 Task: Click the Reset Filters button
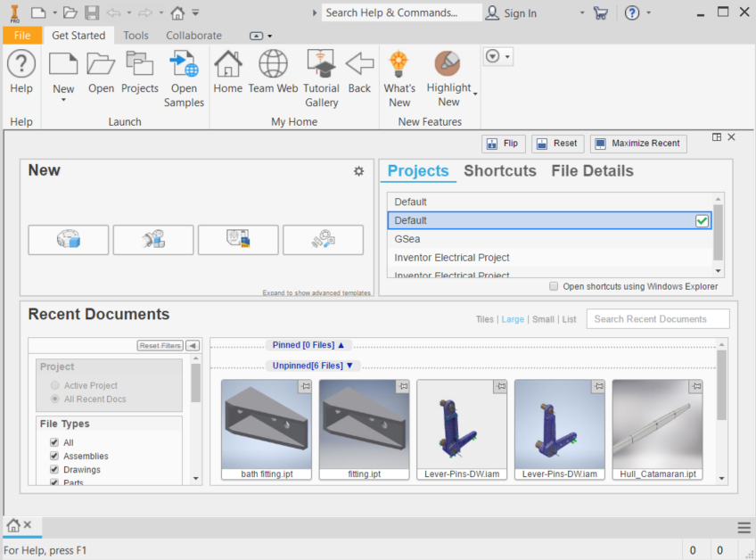click(x=160, y=346)
